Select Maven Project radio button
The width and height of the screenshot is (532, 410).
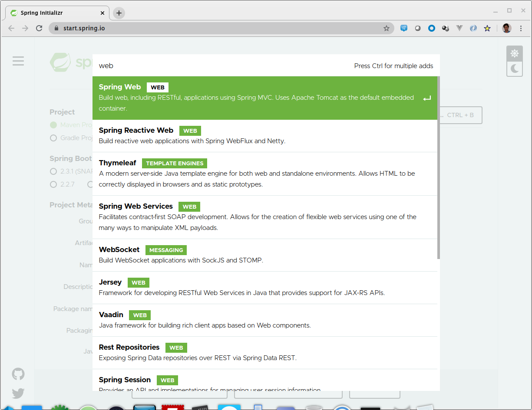tap(53, 125)
